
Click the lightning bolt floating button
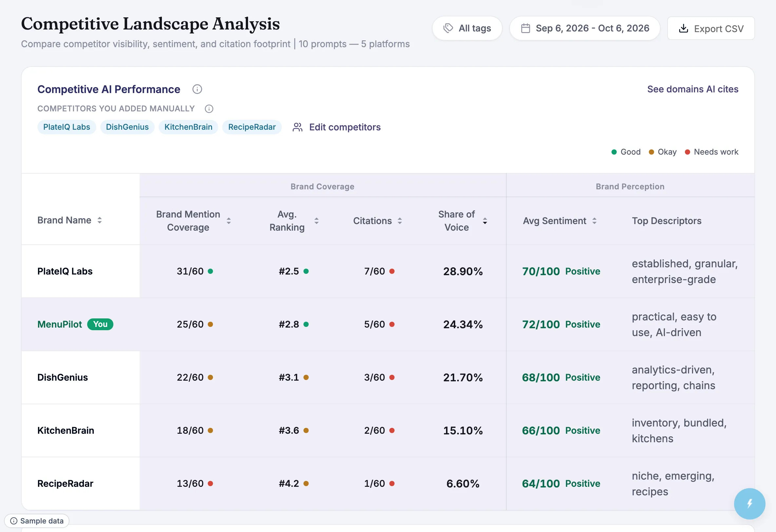tap(749, 503)
